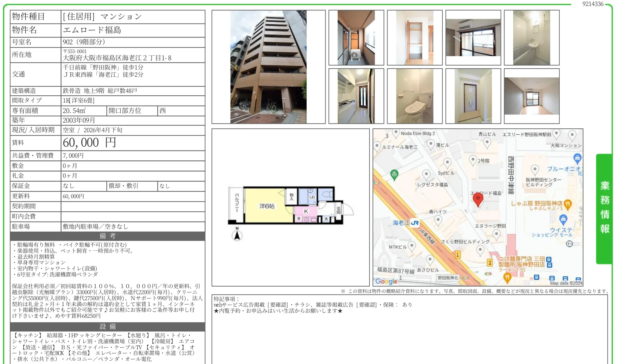Image resolution: width=617 pixels, height=364 pixels.
Task: Click the 設備 section header bar
Action: 107,327
